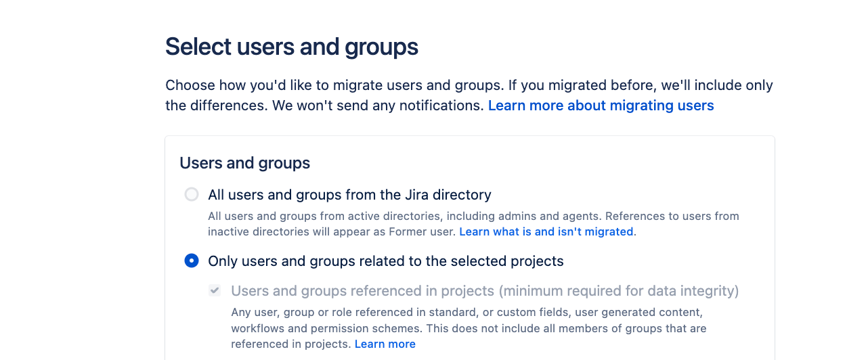Click the All users and groups from Jira directory label
Image resolution: width=868 pixels, height=360 pixels.
(x=349, y=195)
